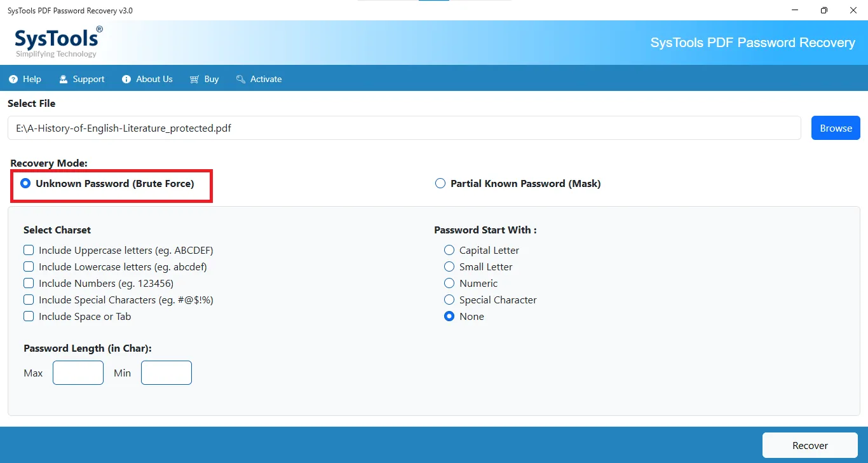The width and height of the screenshot is (868, 463).
Task: Toggle Include Space or Tab checkbox
Action: (29, 316)
